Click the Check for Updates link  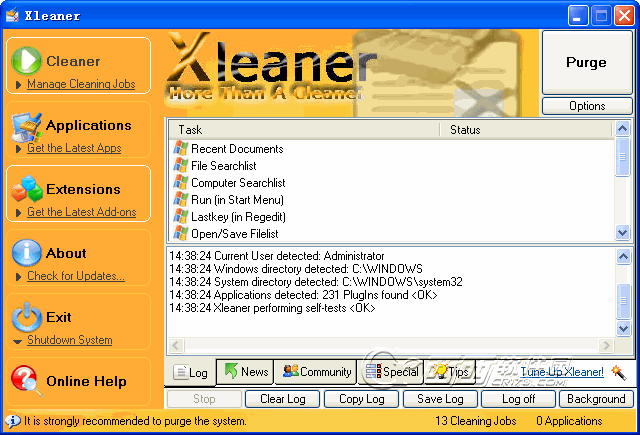pos(76,276)
